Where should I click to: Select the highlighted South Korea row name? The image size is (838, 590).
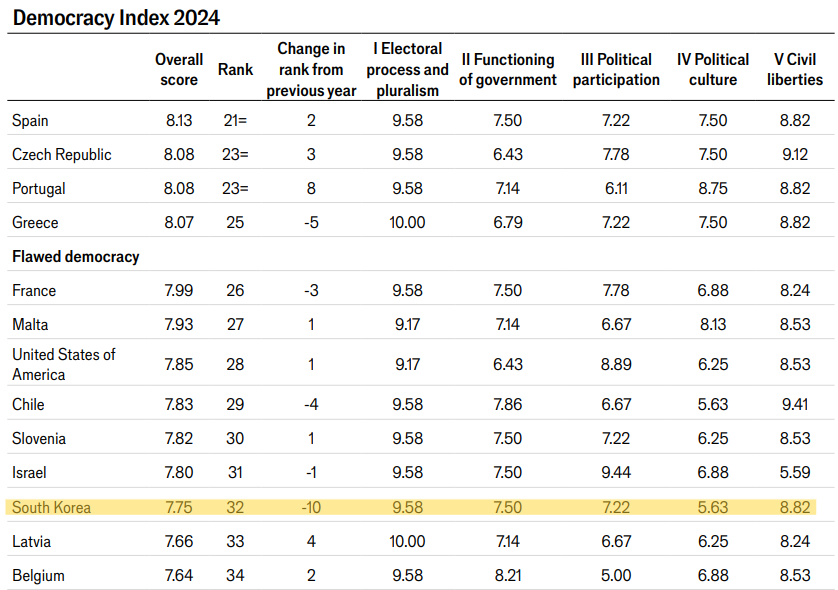51,508
